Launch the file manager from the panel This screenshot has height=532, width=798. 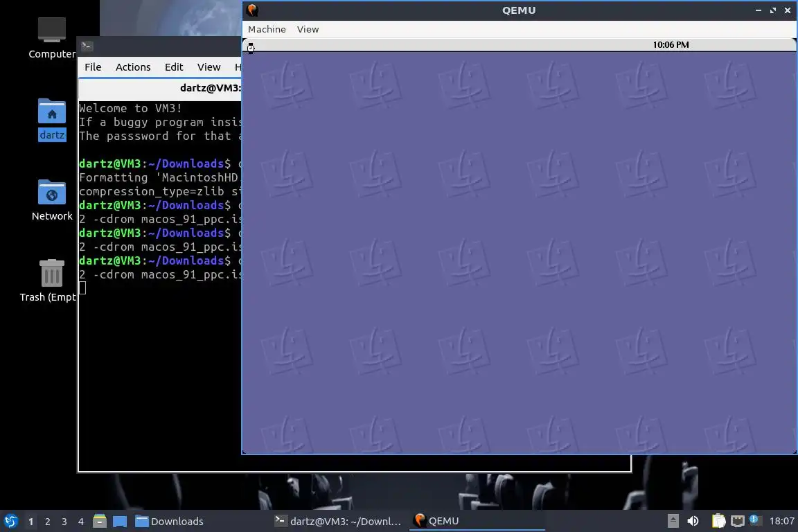pyautogui.click(x=100, y=521)
